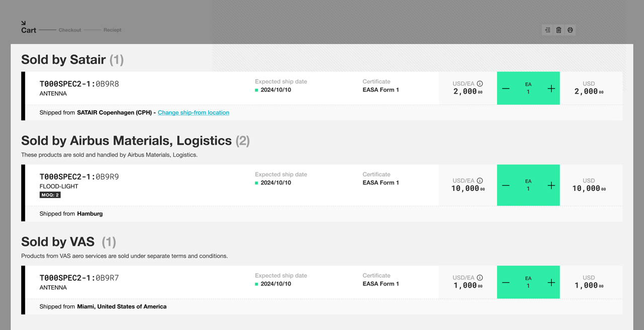The height and width of the screenshot is (330, 644).
Task: Go to the Cart step
Action: [29, 30]
